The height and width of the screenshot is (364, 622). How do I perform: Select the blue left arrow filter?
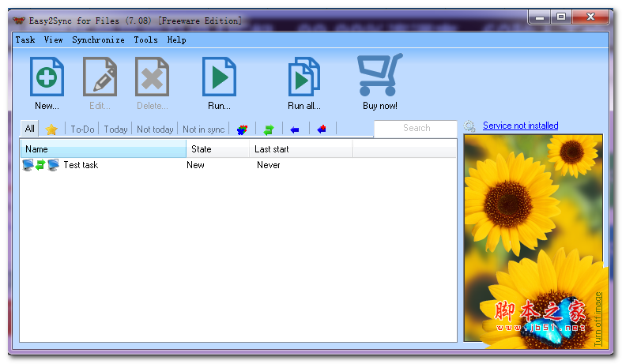click(x=295, y=129)
